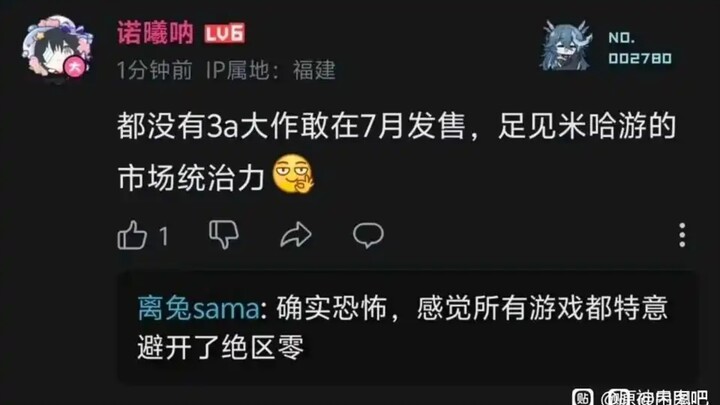Open 诺曦呐's profile avatar
720x405 pixels.
point(56,48)
